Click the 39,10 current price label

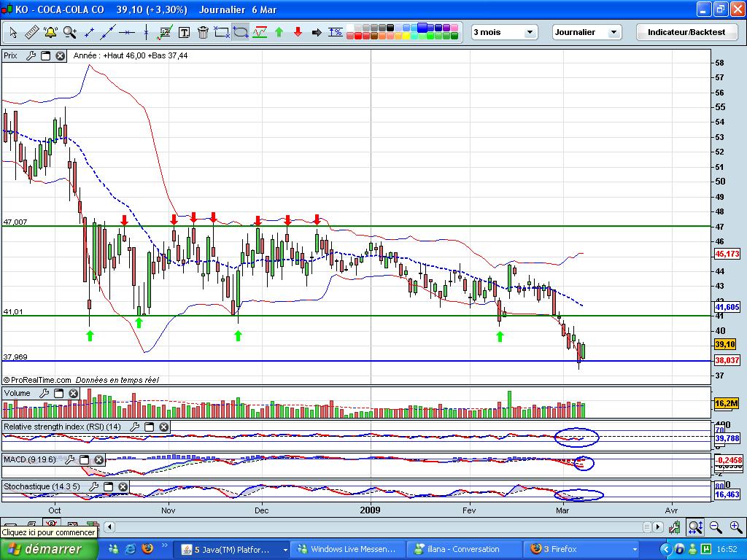click(725, 344)
